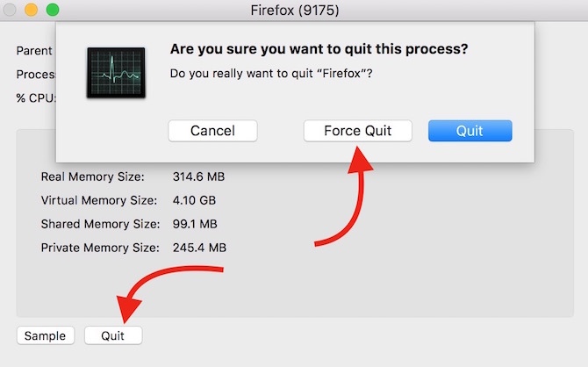Click the "Firefox (9175)" window title
The width and height of the screenshot is (588, 367).
(294, 11)
